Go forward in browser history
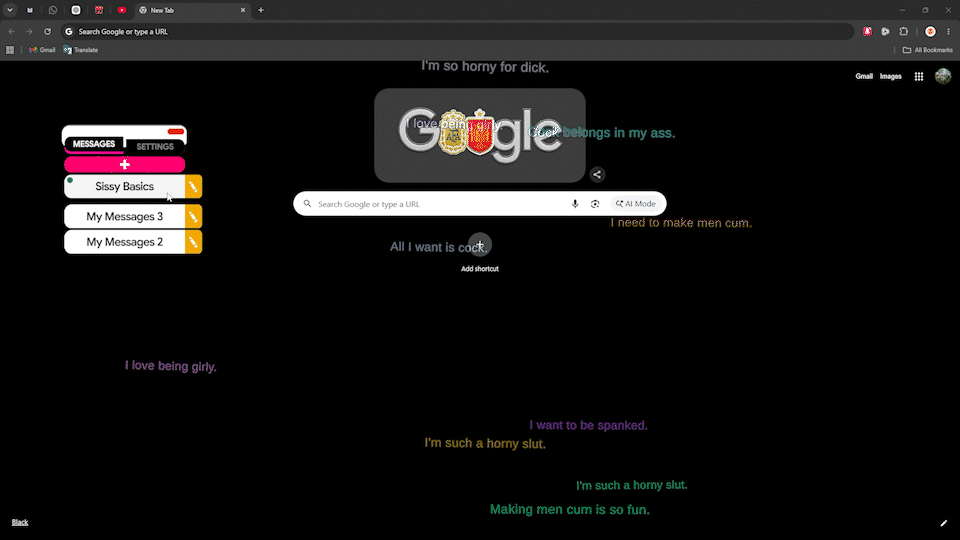 point(29,31)
